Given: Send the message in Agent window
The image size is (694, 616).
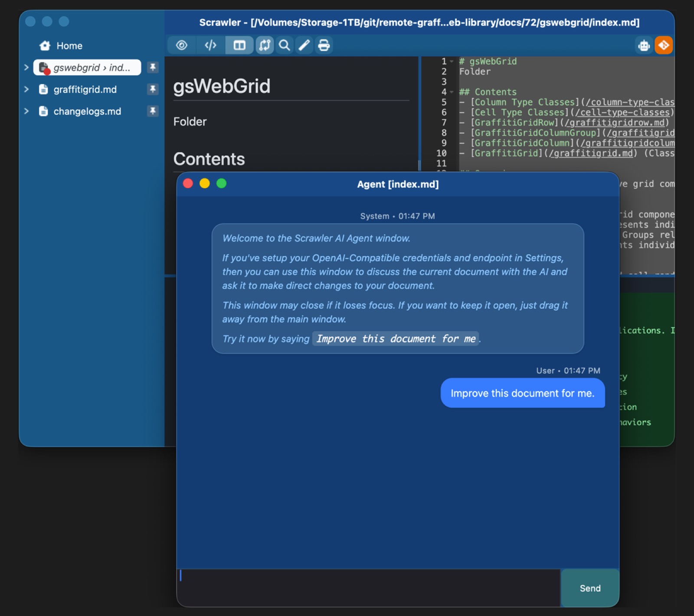Looking at the screenshot, I should (x=590, y=588).
